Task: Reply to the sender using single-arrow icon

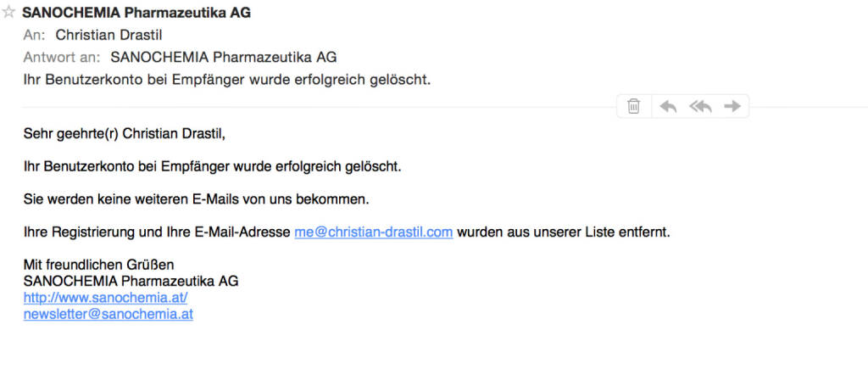Action: (x=668, y=106)
